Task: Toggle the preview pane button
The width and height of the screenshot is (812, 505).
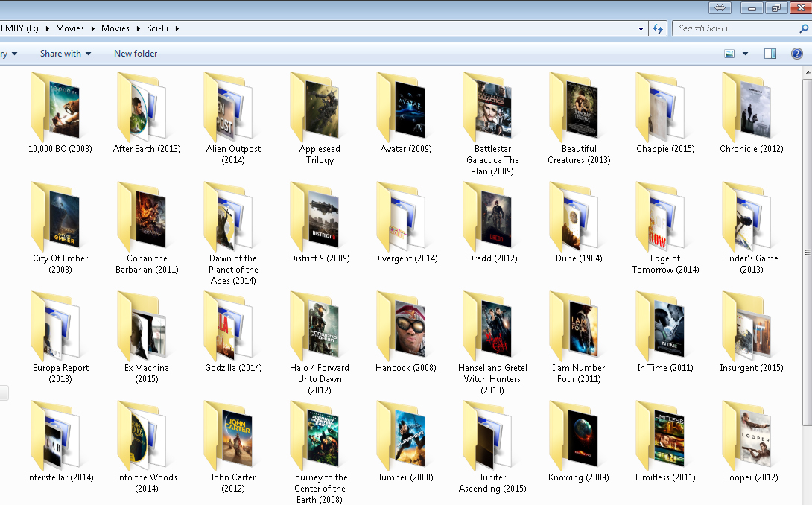Action: point(770,53)
